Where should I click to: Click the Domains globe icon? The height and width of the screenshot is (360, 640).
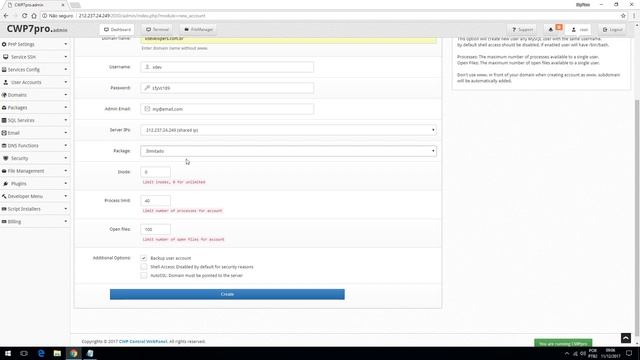pyautogui.click(x=4, y=95)
